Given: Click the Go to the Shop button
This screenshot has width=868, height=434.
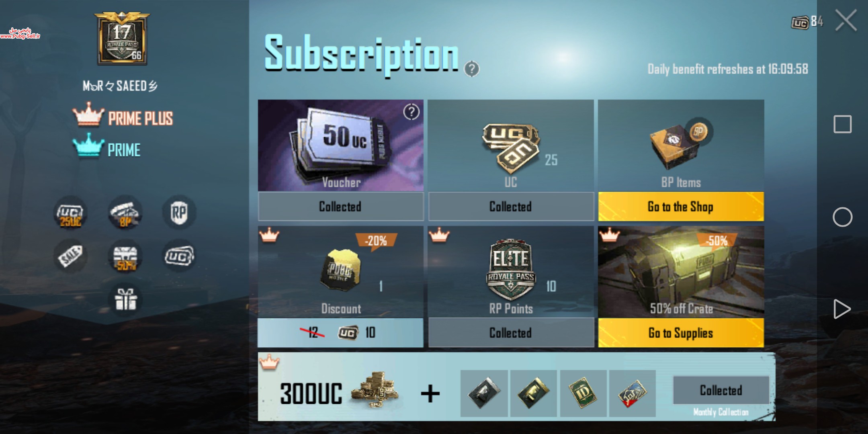Looking at the screenshot, I should click(x=681, y=207).
